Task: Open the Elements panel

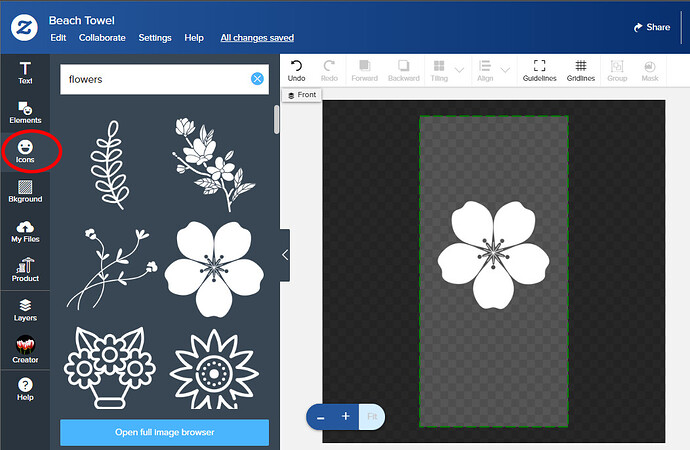Action: (25, 112)
